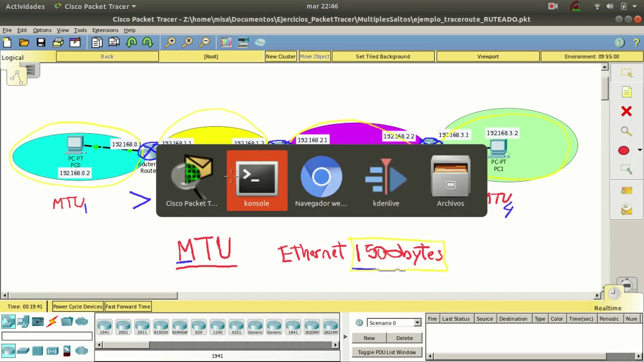This screenshot has width=644, height=362.
Task: Open the Tools menu
Action: [80, 30]
